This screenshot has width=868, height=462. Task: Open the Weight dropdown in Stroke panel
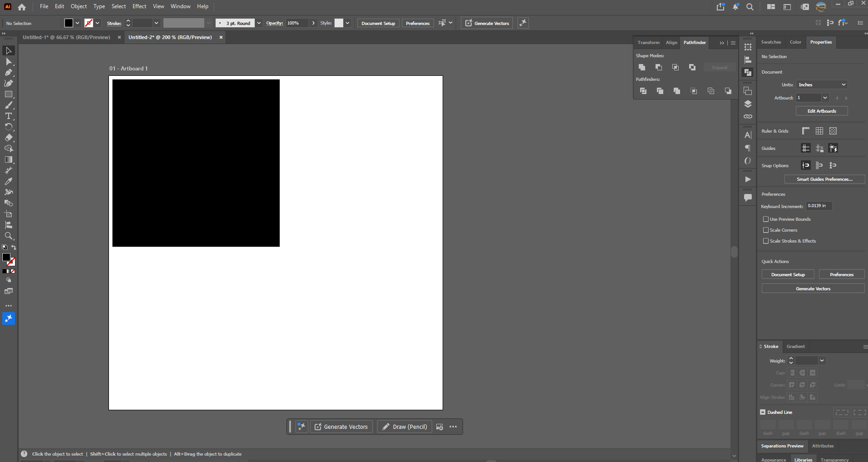(x=822, y=361)
